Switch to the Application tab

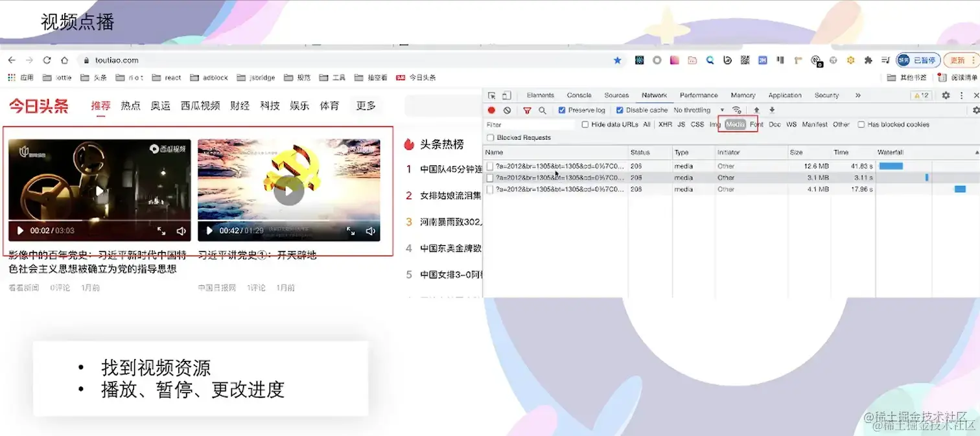pyautogui.click(x=785, y=95)
